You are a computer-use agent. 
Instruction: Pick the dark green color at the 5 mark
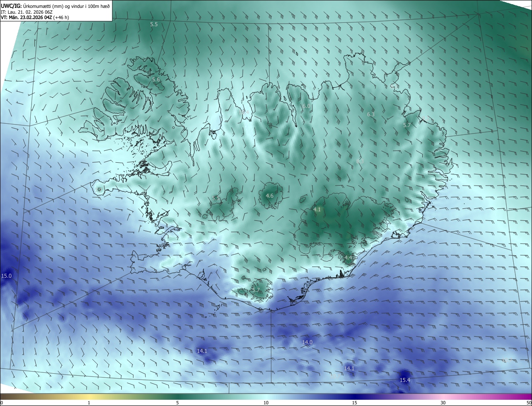[177, 396]
